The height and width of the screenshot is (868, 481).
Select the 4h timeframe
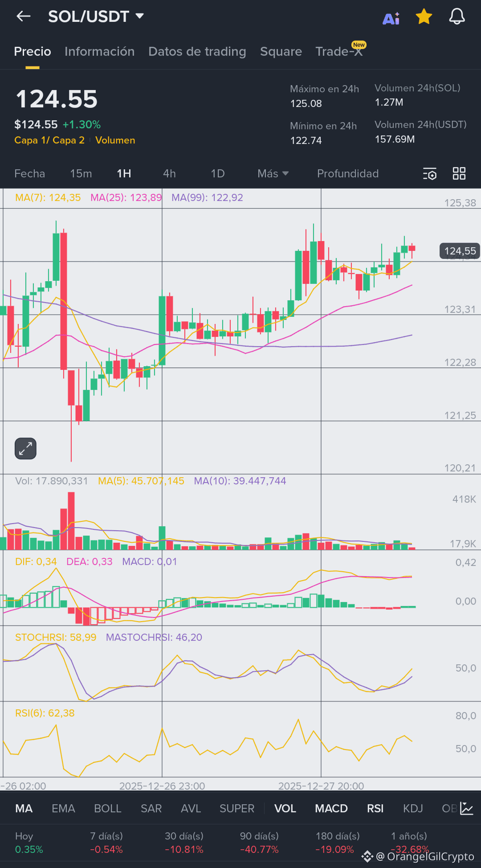(x=169, y=173)
